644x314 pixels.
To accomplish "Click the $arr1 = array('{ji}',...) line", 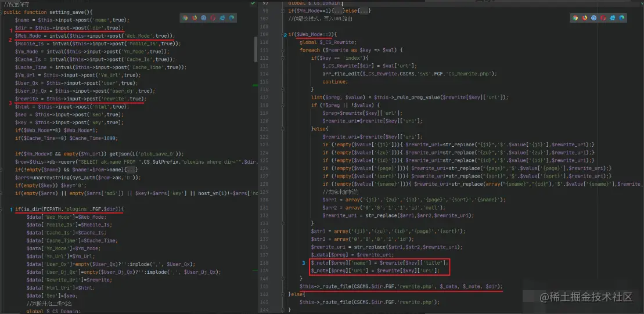I will pyautogui.click(x=414, y=200).
